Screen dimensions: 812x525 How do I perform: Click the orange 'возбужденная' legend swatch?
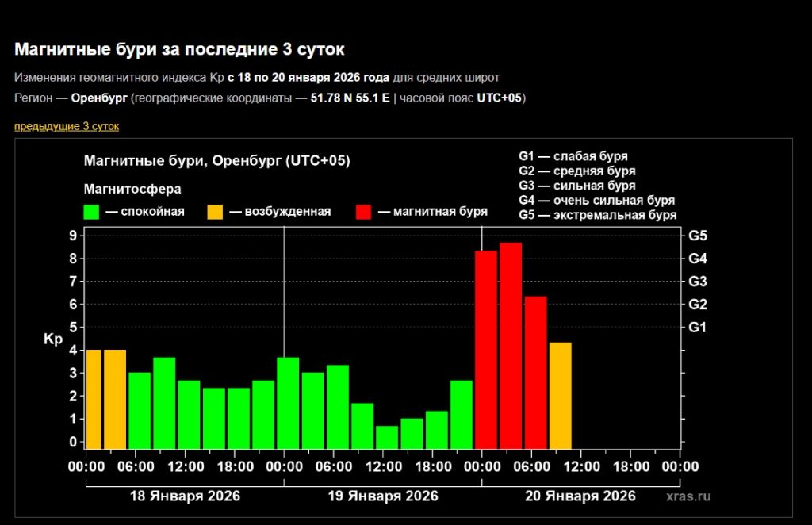(x=215, y=212)
